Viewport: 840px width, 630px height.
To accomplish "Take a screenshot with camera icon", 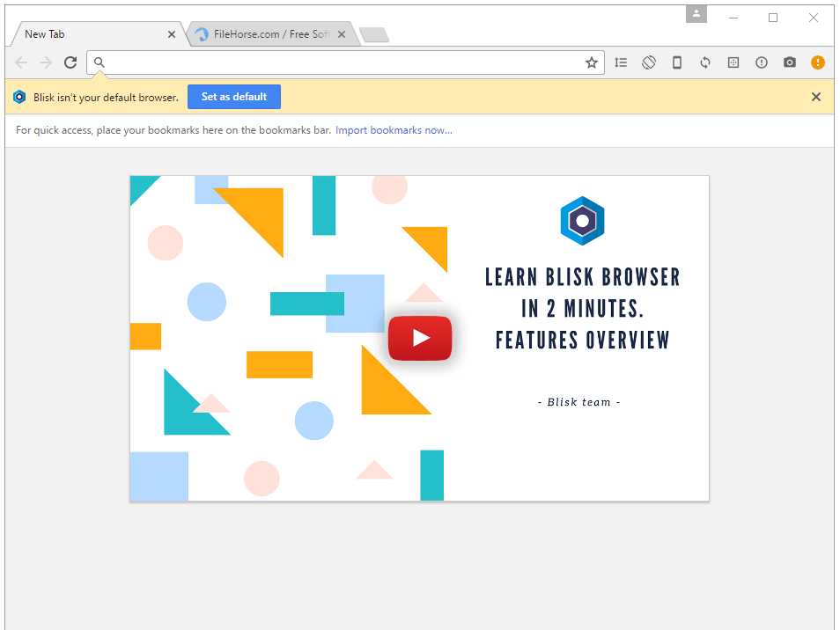I will pyautogui.click(x=790, y=62).
